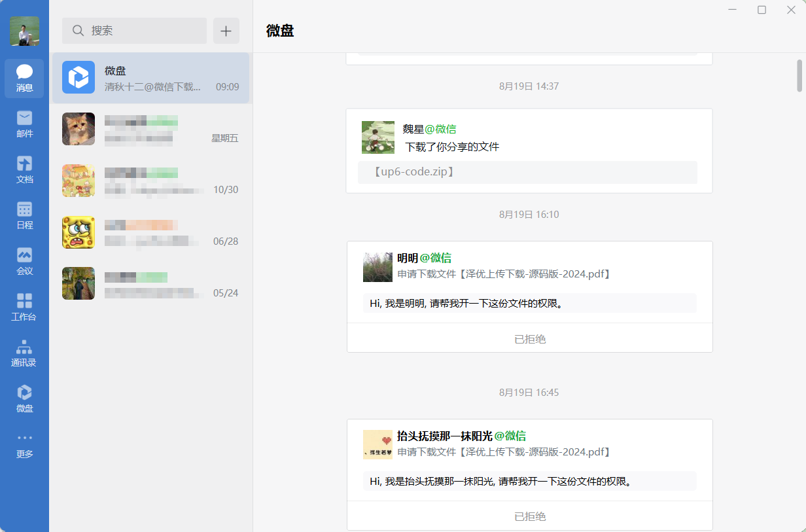Click the text 下载了你分享的文件
Screen dimensions: 806x532
pos(452,147)
